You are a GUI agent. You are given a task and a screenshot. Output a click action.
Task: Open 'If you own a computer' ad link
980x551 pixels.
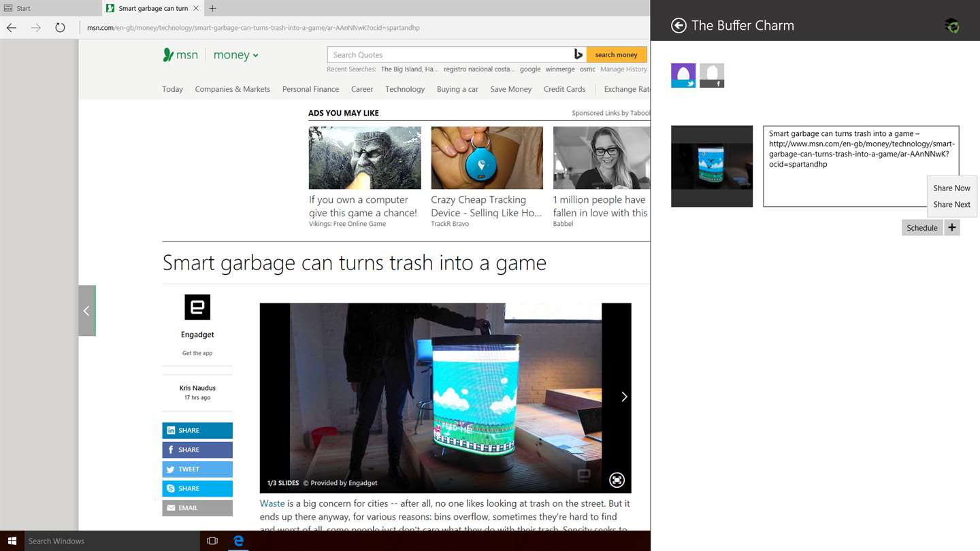pyautogui.click(x=363, y=206)
